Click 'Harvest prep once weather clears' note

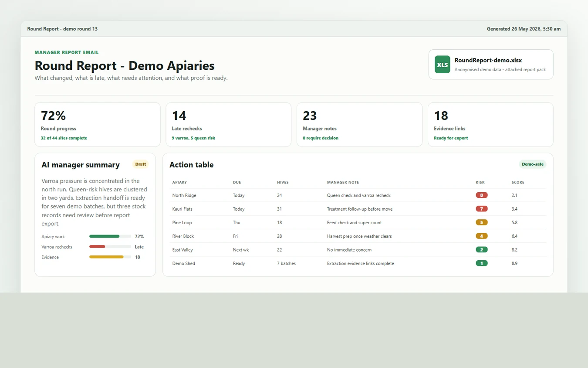[359, 236]
